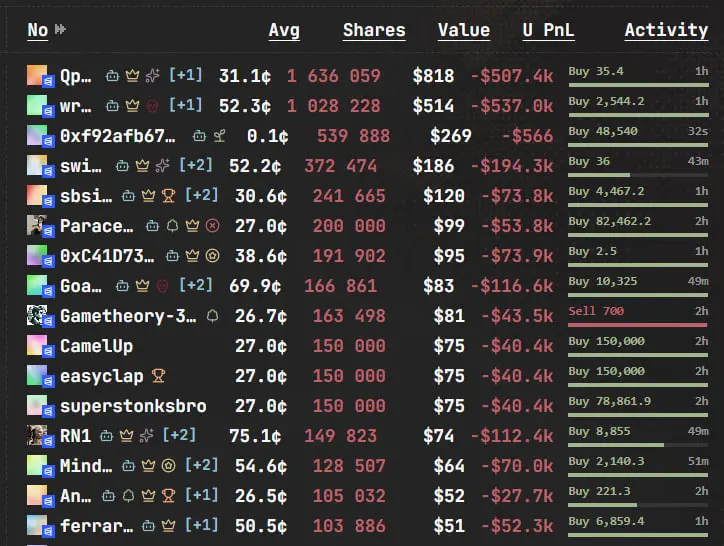Screen dimensions: 724x546
Task: Click the activity bar under Buy 8,855
Action: tap(638, 445)
